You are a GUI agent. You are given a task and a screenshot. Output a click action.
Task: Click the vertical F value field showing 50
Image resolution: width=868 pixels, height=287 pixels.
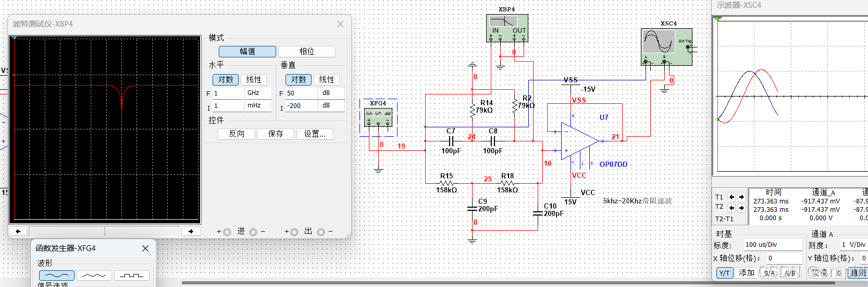point(301,93)
